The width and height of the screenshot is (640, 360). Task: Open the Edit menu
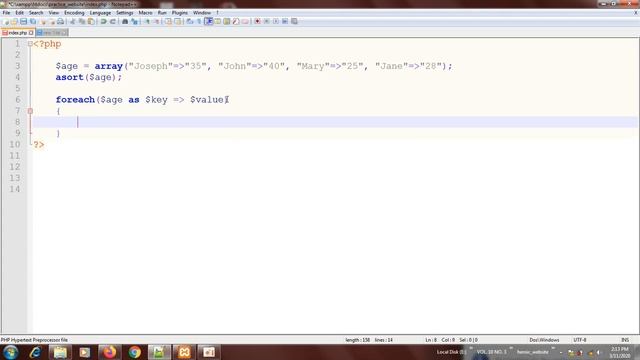tap(19, 13)
